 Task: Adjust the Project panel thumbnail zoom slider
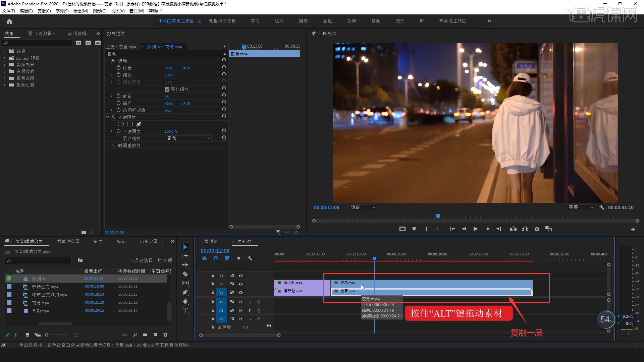click(x=56, y=335)
